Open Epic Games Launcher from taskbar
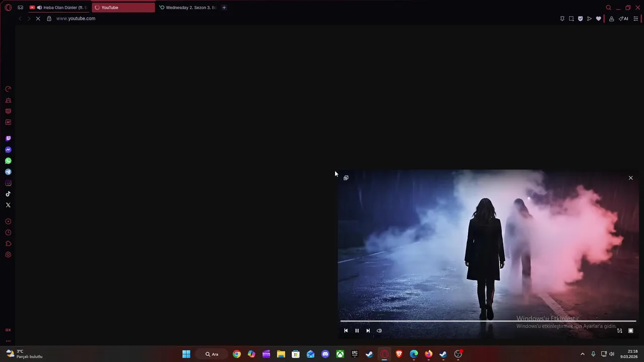 coord(355,354)
